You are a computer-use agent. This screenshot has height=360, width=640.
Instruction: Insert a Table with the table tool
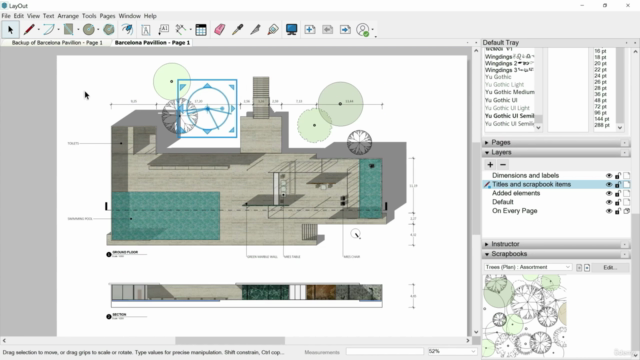point(201,29)
